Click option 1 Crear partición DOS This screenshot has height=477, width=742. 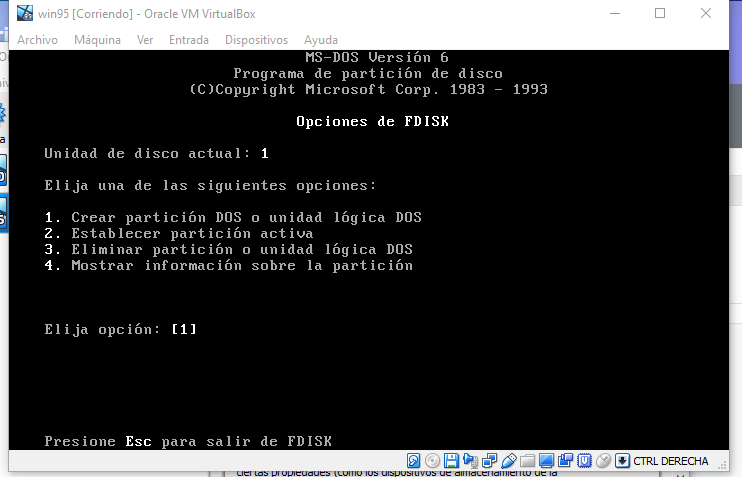point(233,217)
